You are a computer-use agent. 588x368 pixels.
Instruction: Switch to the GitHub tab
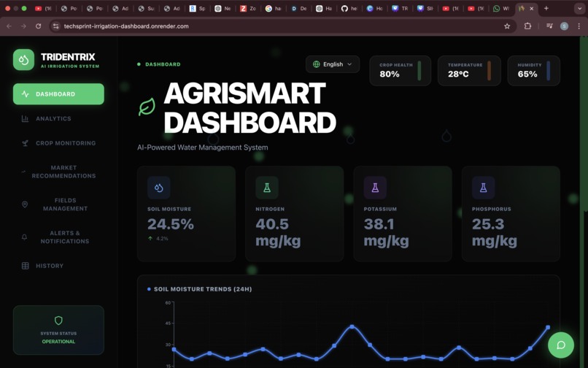(x=349, y=8)
